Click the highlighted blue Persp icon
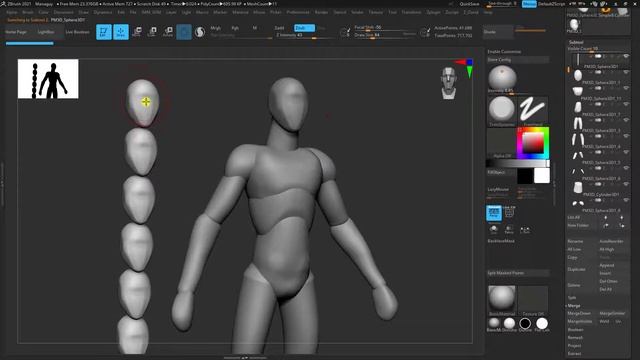Screen dimensions: 640x360 (x=494, y=213)
